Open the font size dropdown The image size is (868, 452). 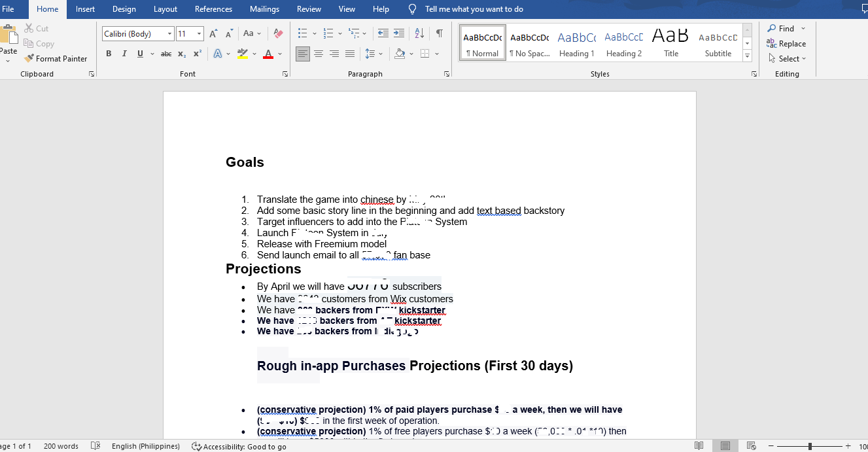click(x=200, y=33)
